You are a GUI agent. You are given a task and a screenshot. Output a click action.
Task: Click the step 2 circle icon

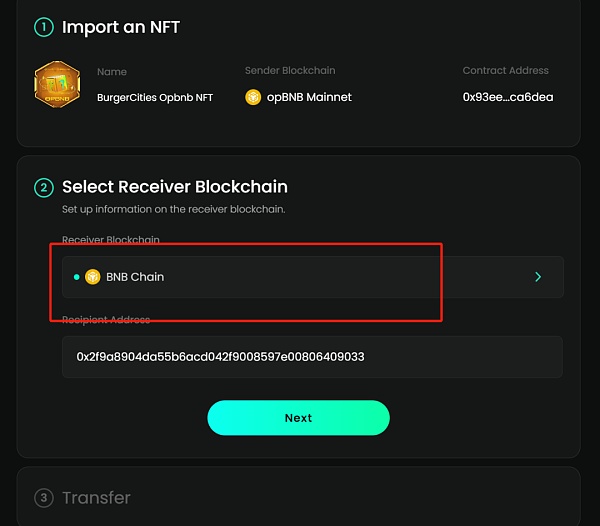(x=43, y=187)
